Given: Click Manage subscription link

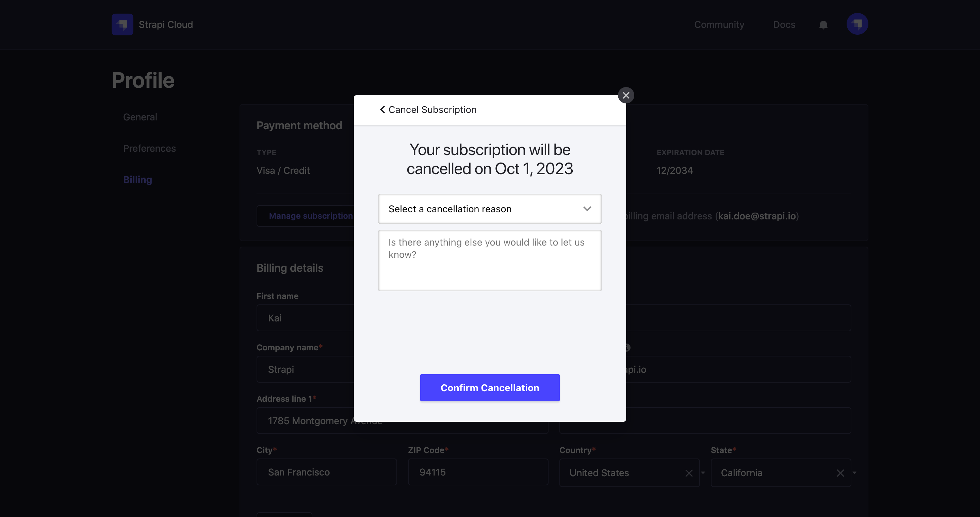Looking at the screenshot, I should click(311, 216).
